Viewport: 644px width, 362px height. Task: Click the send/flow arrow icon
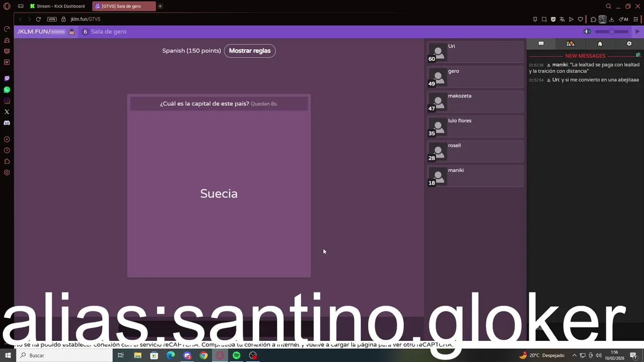(571, 19)
